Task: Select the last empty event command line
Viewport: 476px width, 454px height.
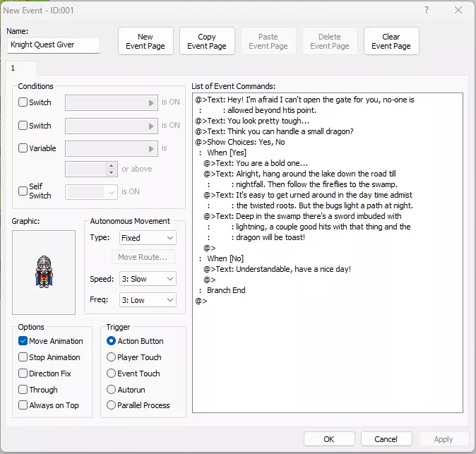Action: pos(201,301)
